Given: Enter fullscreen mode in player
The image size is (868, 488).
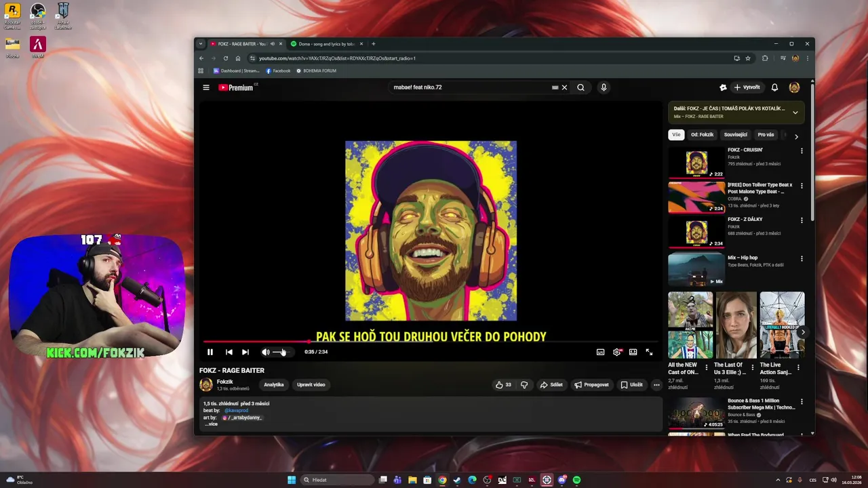Looking at the screenshot, I should (649, 352).
